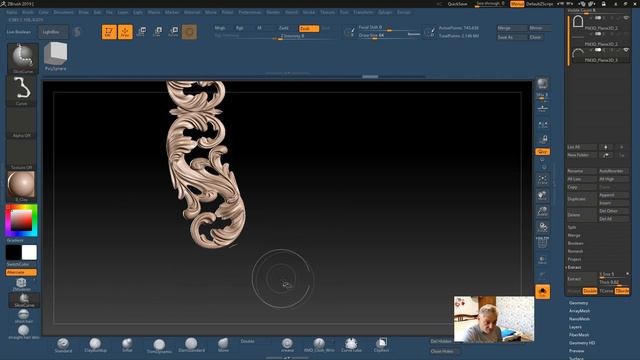640x360 pixels.
Task: Select the Move brush in bottom shelf
Action: [223, 345]
